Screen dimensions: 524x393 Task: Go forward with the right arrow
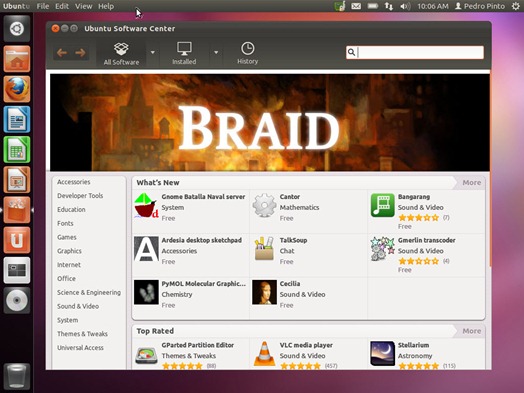point(80,53)
